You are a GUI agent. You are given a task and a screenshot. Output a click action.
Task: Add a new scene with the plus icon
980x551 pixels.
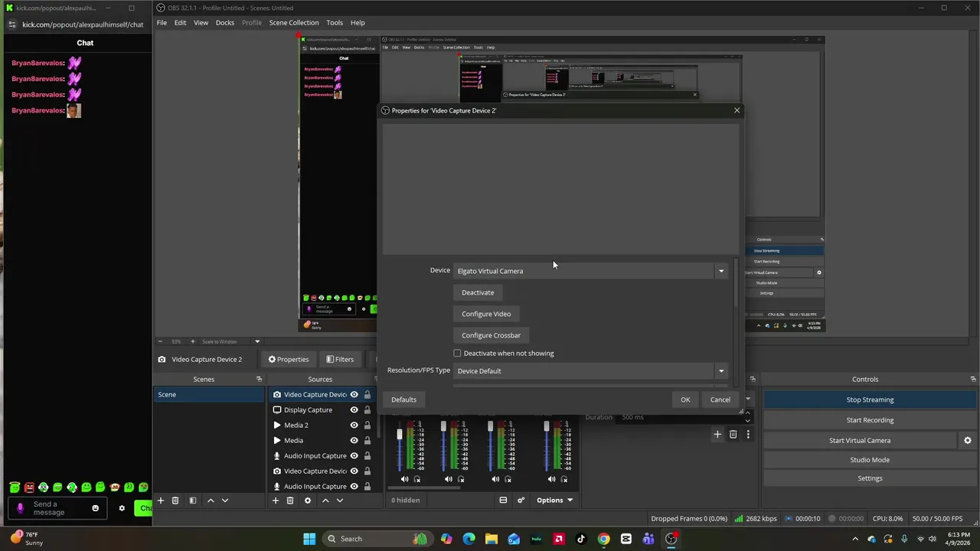(161, 500)
